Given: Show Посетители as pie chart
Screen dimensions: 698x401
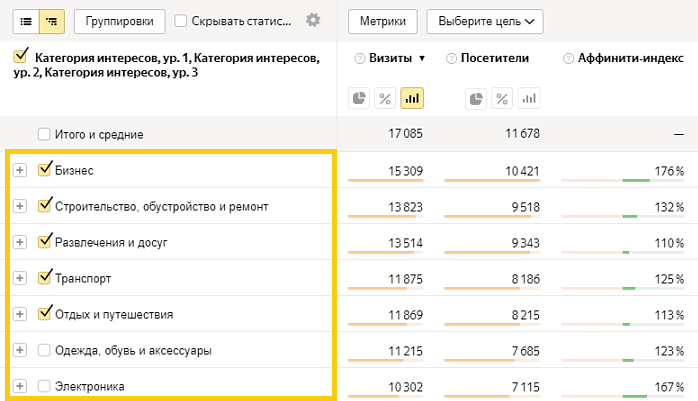Looking at the screenshot, I should click(476, 98).
